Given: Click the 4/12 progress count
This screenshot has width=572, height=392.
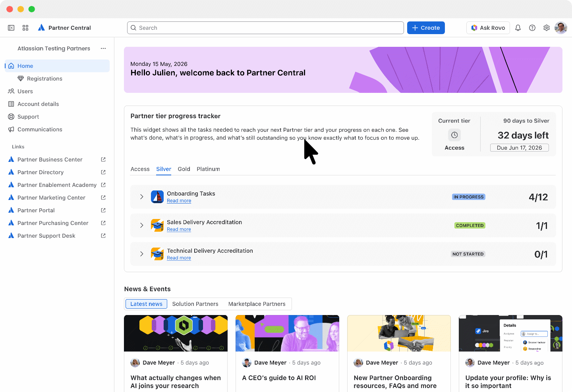Looking at the screenshot, I should tap(538, 197).
